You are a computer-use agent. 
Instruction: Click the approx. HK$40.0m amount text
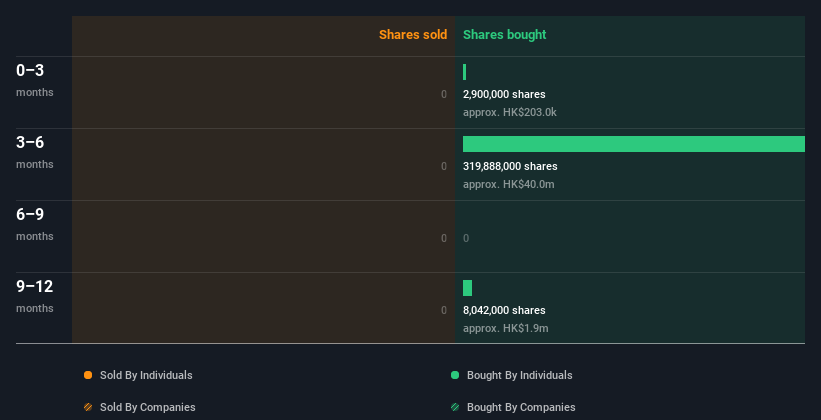tap(508, 184)
